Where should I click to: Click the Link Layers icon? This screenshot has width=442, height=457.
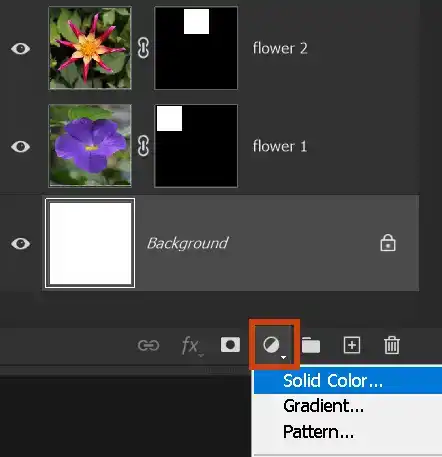coord(148,345)
